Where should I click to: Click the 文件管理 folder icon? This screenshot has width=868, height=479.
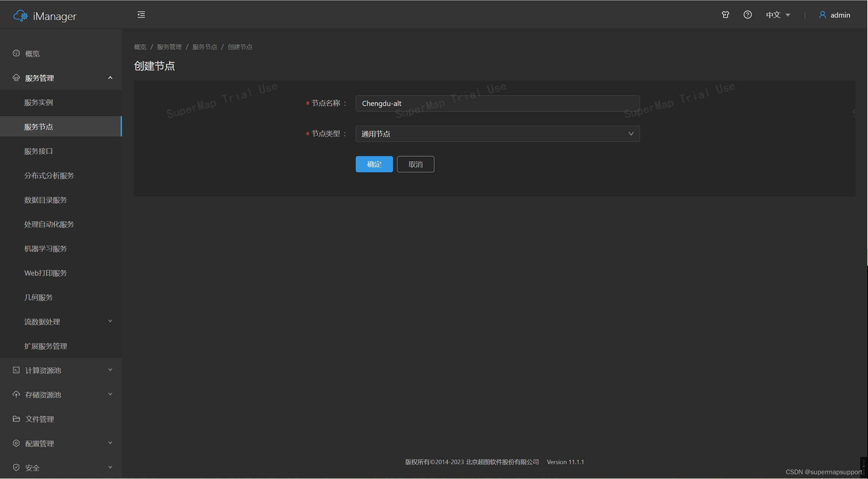16,419
